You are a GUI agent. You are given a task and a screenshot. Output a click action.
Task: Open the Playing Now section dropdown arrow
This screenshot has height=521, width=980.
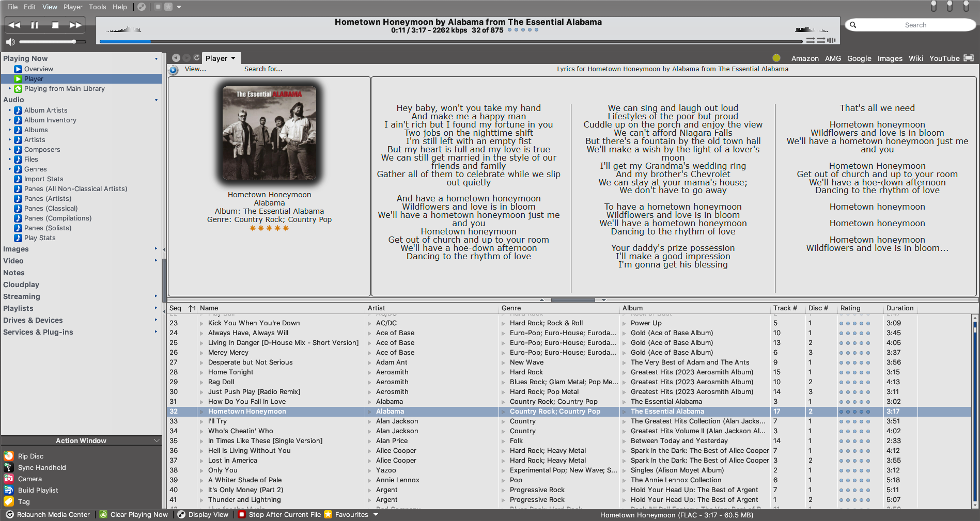point(156,59)
